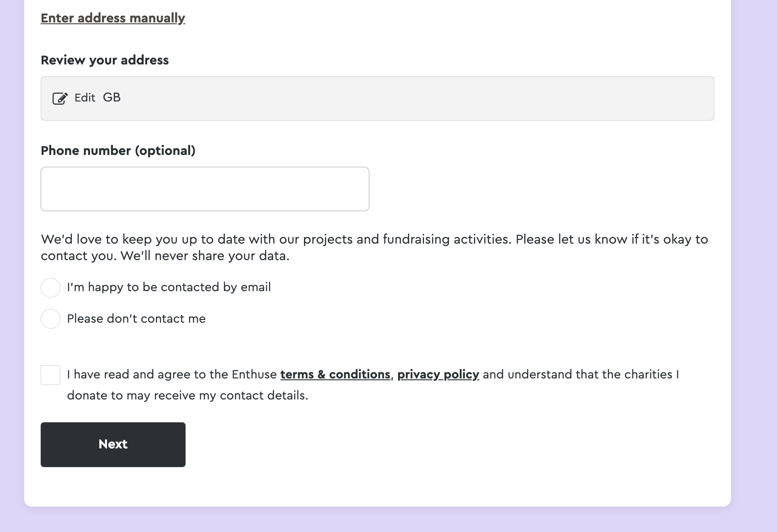Select the happy to be contacted radio button

click(x=50, y=287)
